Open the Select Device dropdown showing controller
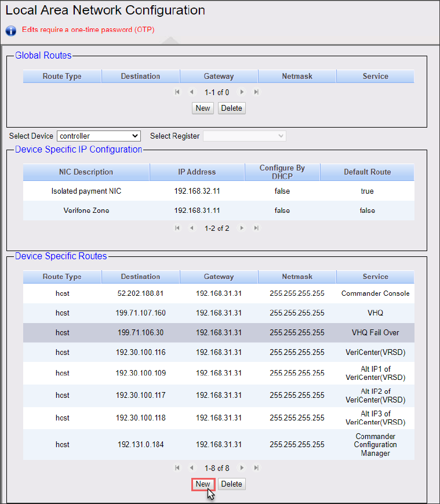440x504 pixels. pos(99,136)
